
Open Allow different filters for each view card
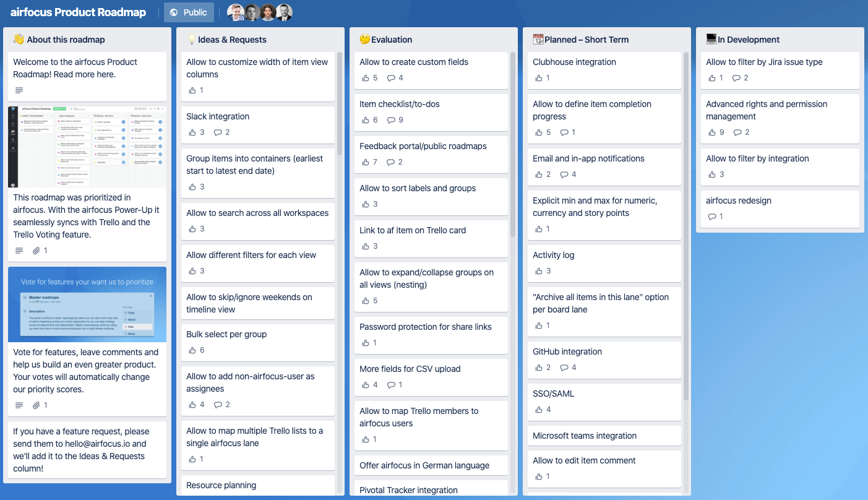pos(257,263)
